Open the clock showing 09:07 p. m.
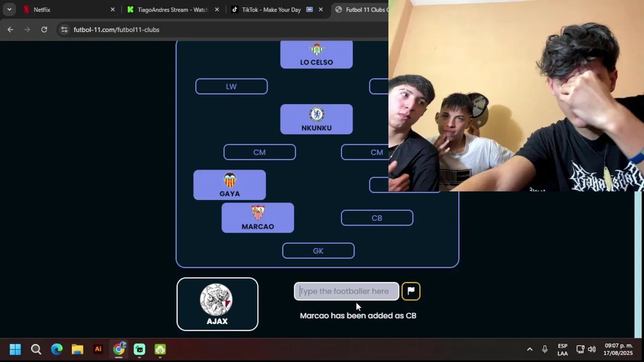 pos(618,349)
